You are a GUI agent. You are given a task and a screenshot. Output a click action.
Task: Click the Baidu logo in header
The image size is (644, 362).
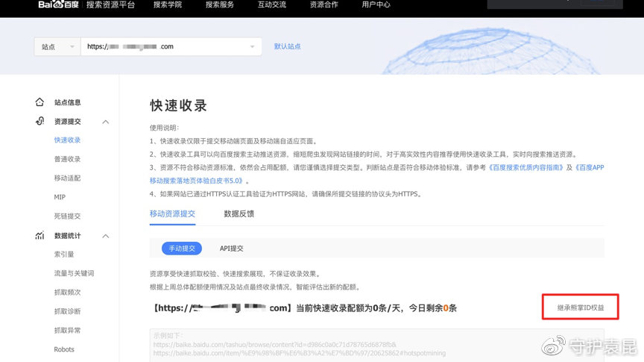(58, 4)
